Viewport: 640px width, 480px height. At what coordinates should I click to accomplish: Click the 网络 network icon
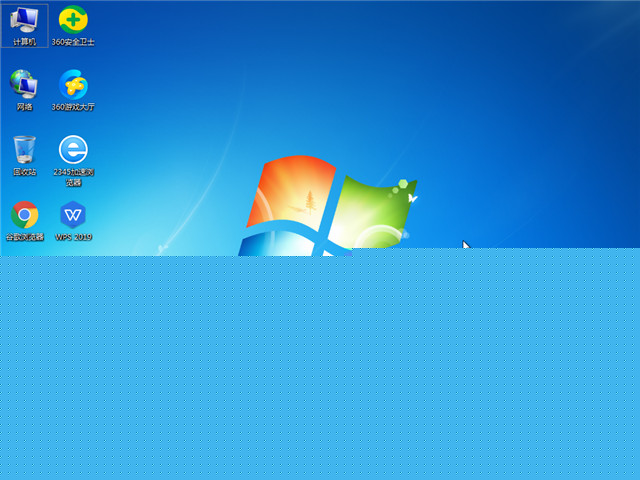click(24, 90)
